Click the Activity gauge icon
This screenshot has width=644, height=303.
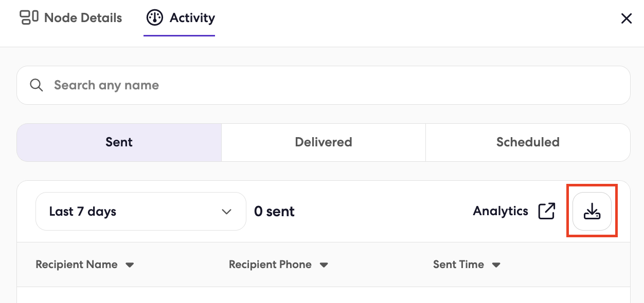pos(154,18)
